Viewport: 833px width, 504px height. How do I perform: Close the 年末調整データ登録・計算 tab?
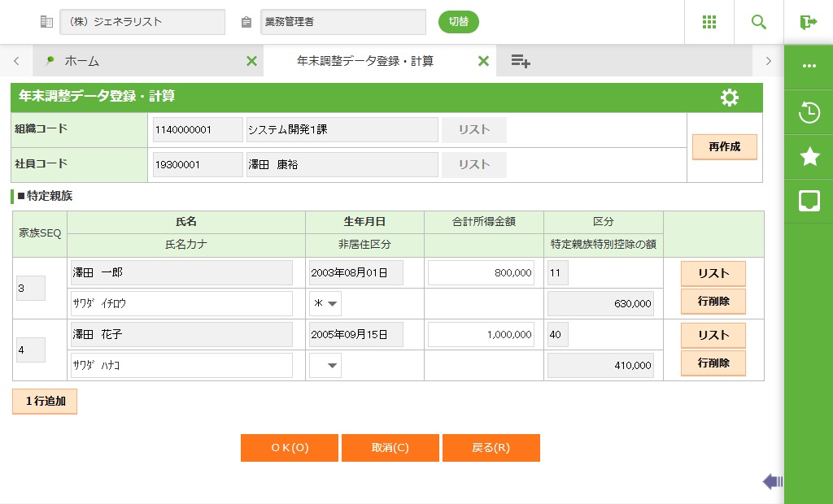coord(483,61)
